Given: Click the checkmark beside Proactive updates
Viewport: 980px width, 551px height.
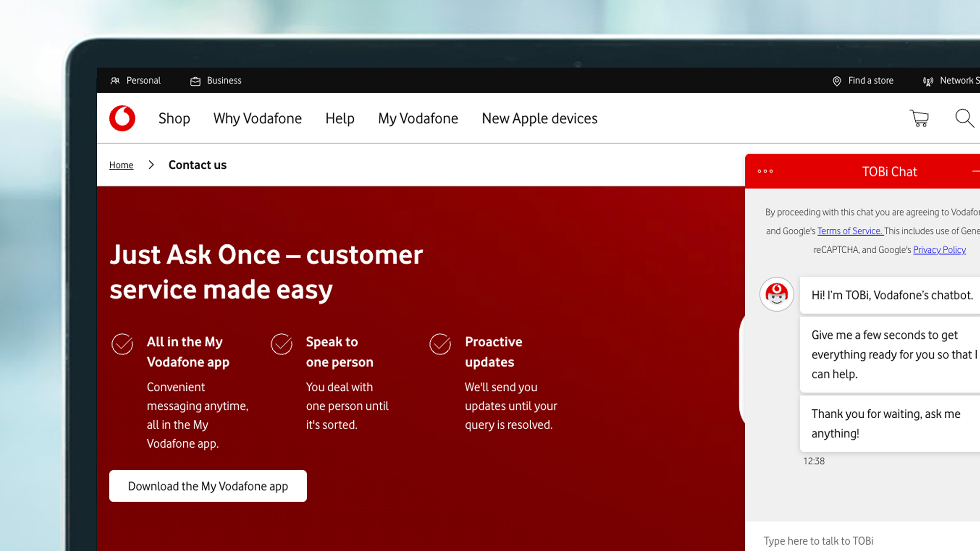Looking at the screenshot, I should pos(441,344).
